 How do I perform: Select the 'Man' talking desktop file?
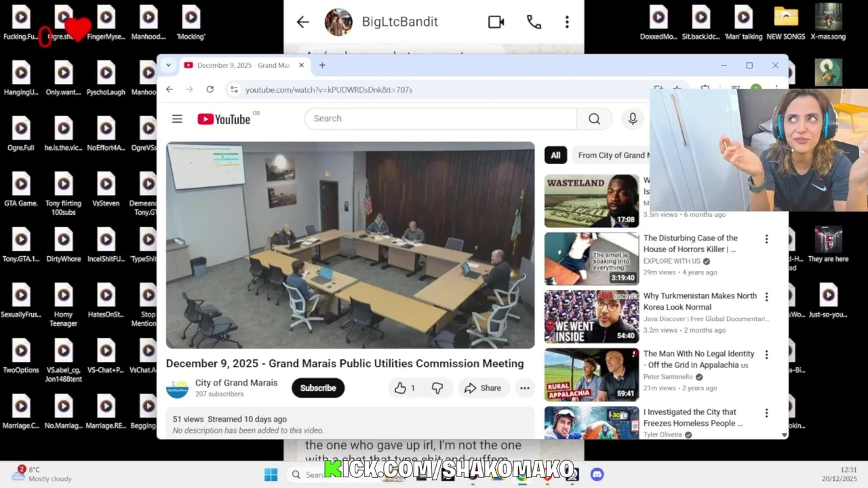click(743, 22)
